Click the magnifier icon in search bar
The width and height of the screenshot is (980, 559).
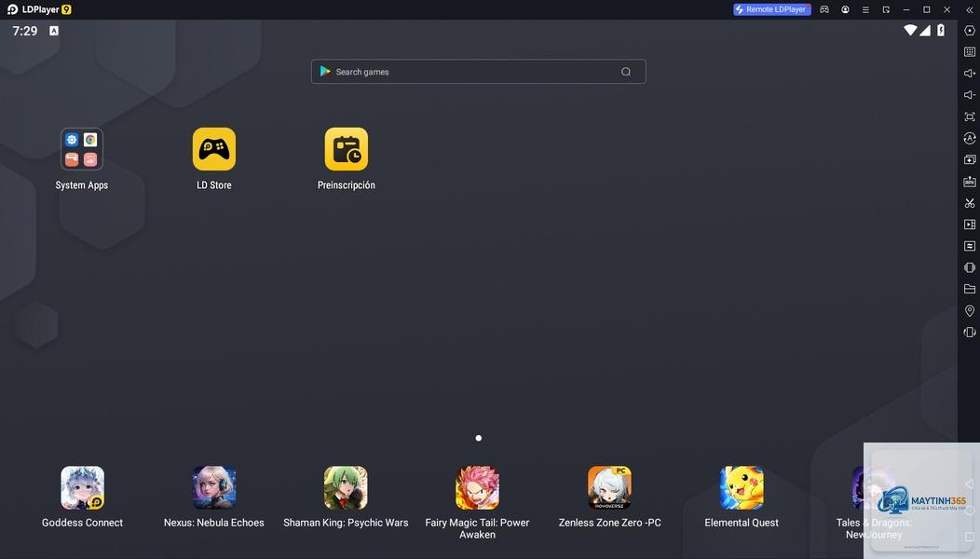[626, 72]
